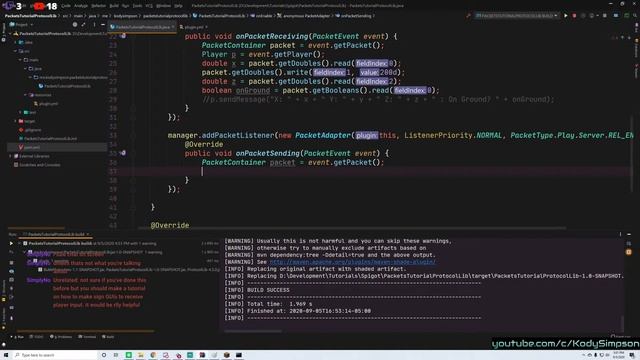Open the Task View icon in the taskbar
640x360 pixels.
[116, 356]
